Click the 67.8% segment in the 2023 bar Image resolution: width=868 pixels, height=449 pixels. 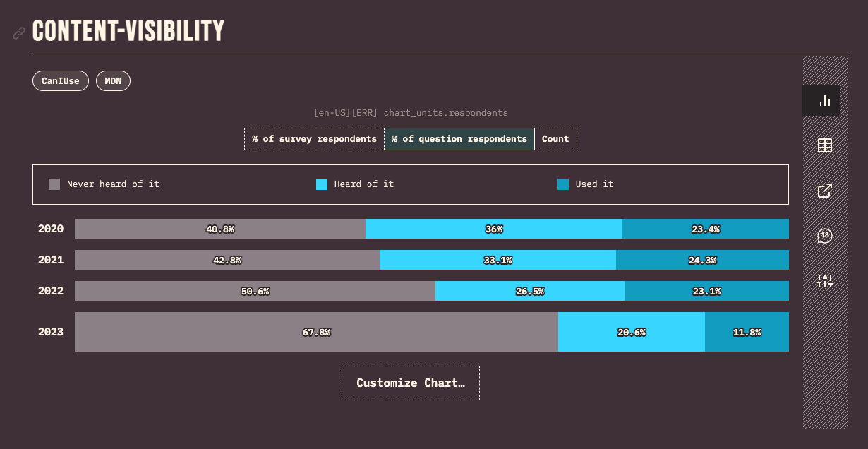click(316, 332)
